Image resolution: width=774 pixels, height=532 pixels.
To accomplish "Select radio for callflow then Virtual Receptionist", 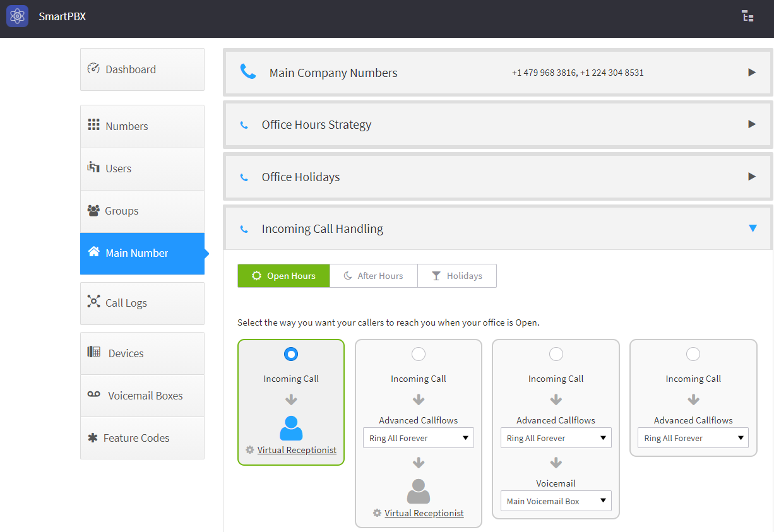I will click(419, 354).
